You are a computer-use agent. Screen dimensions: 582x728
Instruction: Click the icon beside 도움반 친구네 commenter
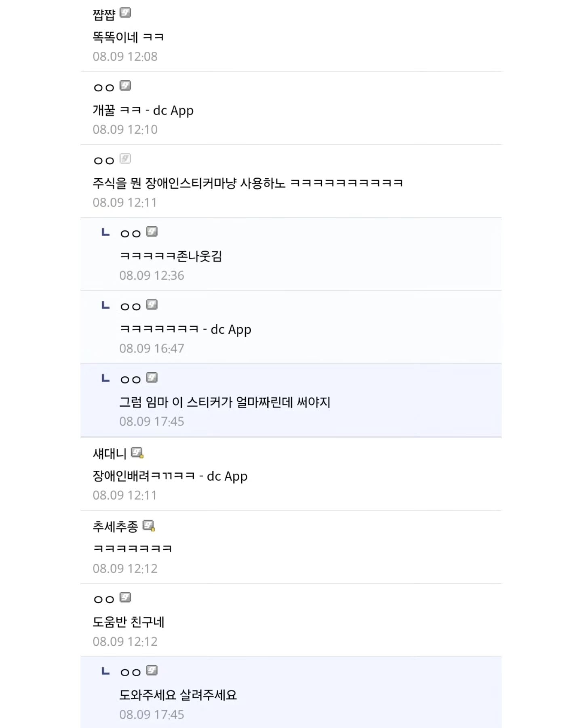[x=125, y=597]
